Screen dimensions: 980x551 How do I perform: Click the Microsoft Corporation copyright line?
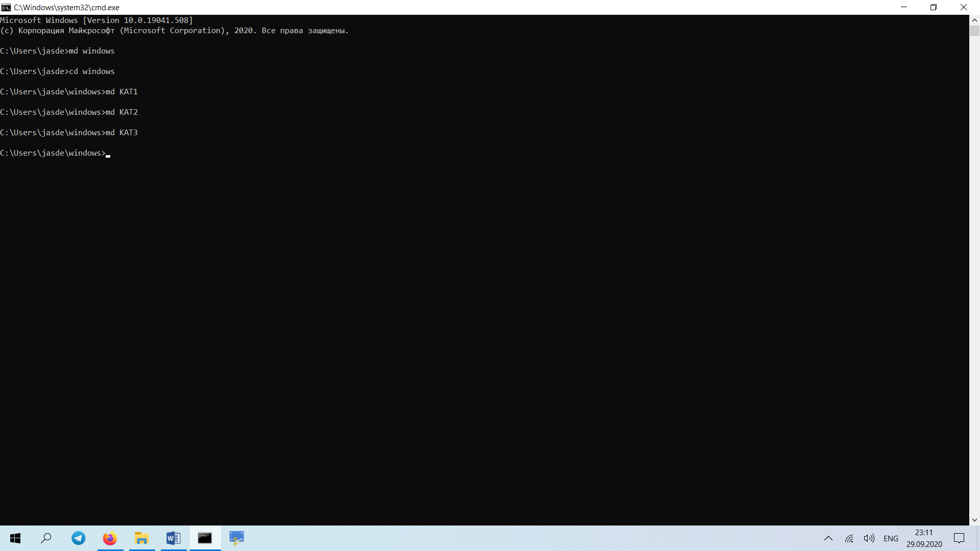point(175,31)
